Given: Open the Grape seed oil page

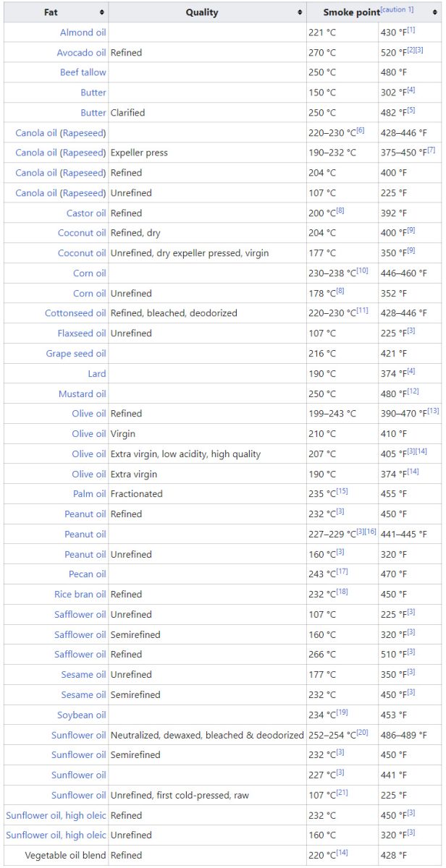Looking at the screenshot, I should pyautogui.click(x=76, y=354).
